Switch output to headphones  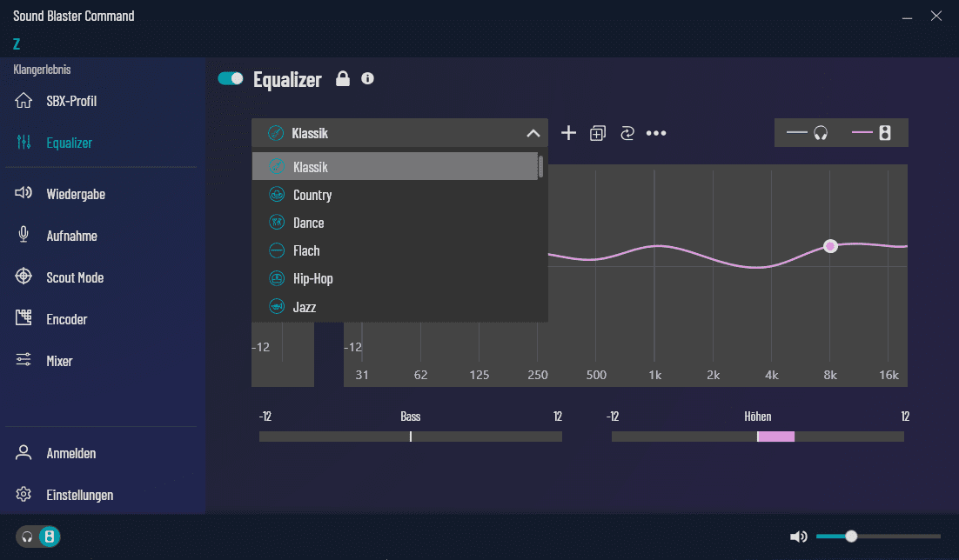(27, 537)
